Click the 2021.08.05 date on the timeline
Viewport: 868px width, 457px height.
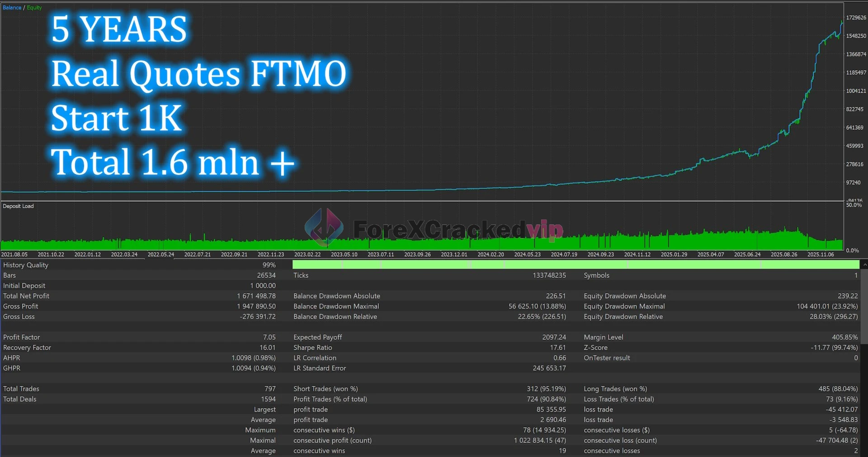[x=14, y=255]
